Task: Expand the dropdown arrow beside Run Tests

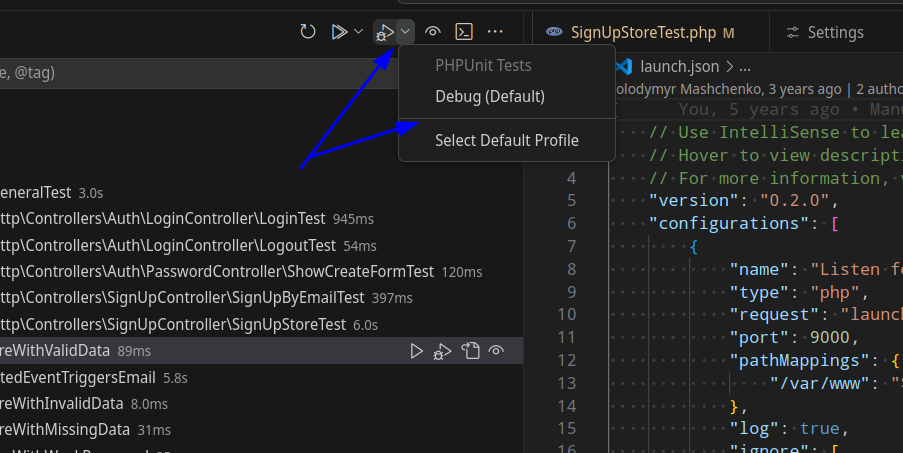Action: (x=358, y=32)
